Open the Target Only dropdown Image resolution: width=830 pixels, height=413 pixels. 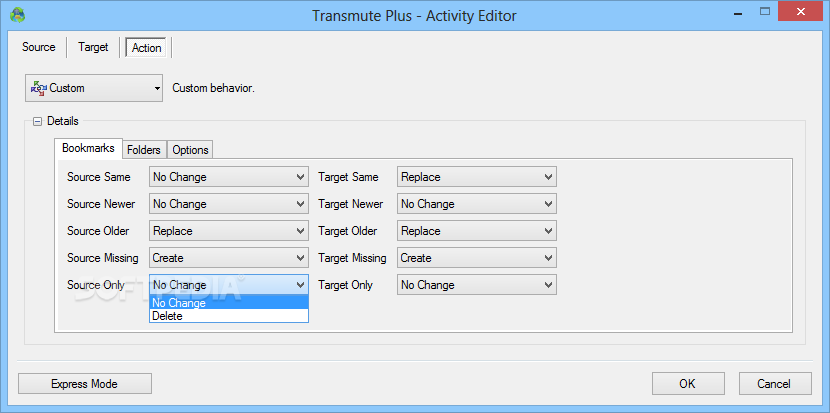pos(476,285)
